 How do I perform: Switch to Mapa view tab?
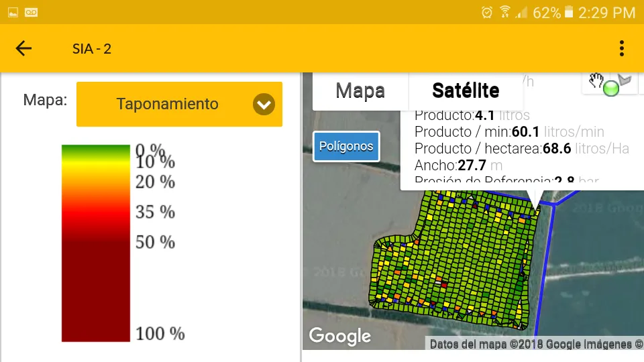(x=360, y=90)
